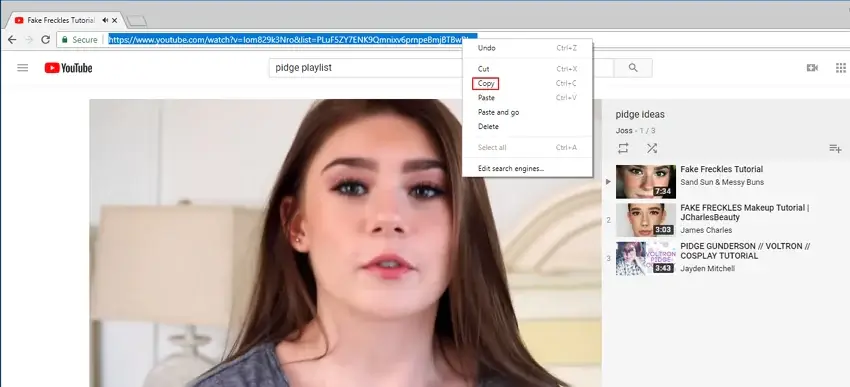
Task: Open the Pidge Gunderson cosplay thumbnail
Action: [646, 258]
